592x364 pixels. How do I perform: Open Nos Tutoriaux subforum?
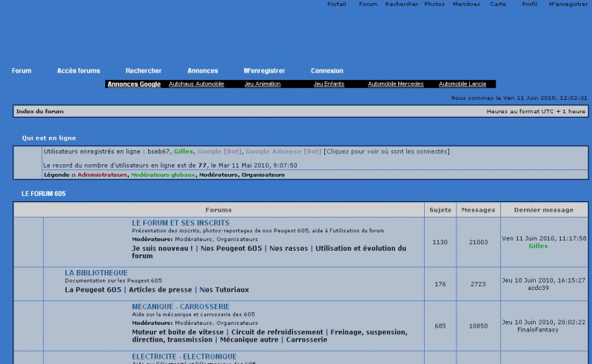(224, 290)
